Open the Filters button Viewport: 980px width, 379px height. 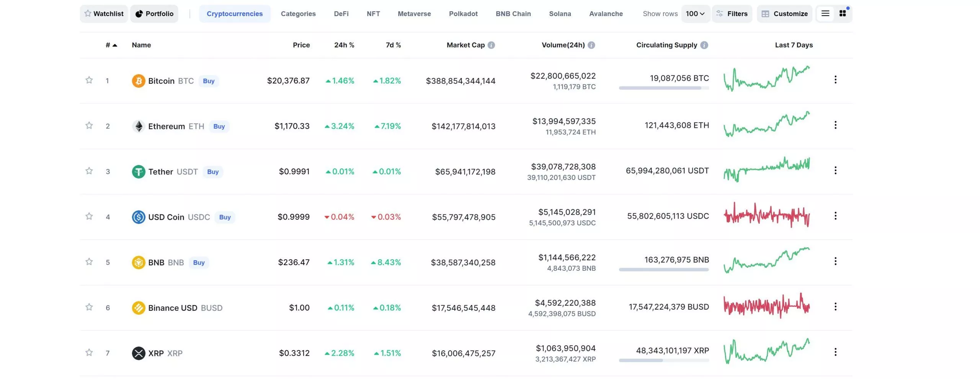pos(732,14)
